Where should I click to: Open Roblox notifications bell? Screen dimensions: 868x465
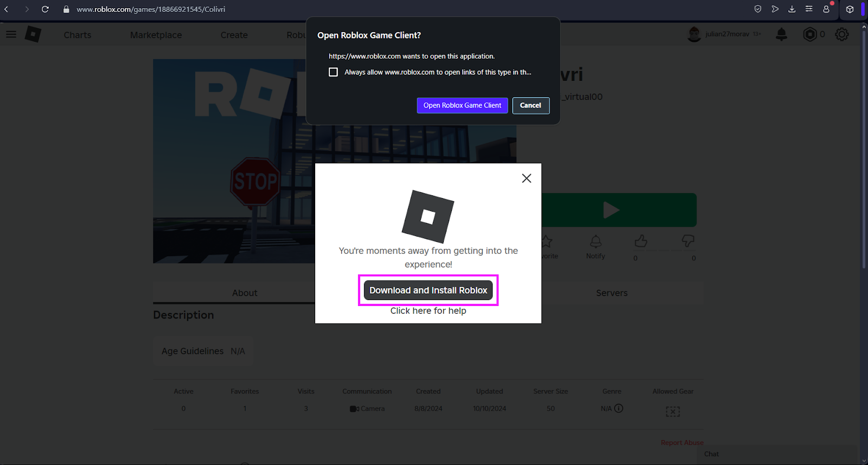pyautogui.click(x=781, y=34)
